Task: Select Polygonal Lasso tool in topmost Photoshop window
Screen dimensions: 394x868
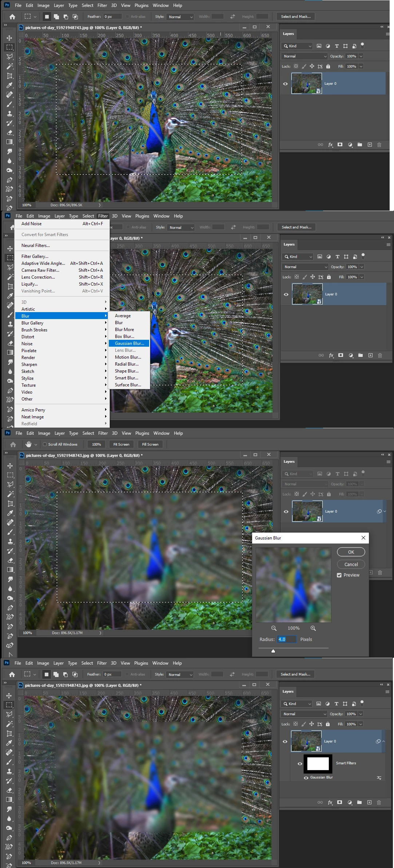Action: click(9, 57)
